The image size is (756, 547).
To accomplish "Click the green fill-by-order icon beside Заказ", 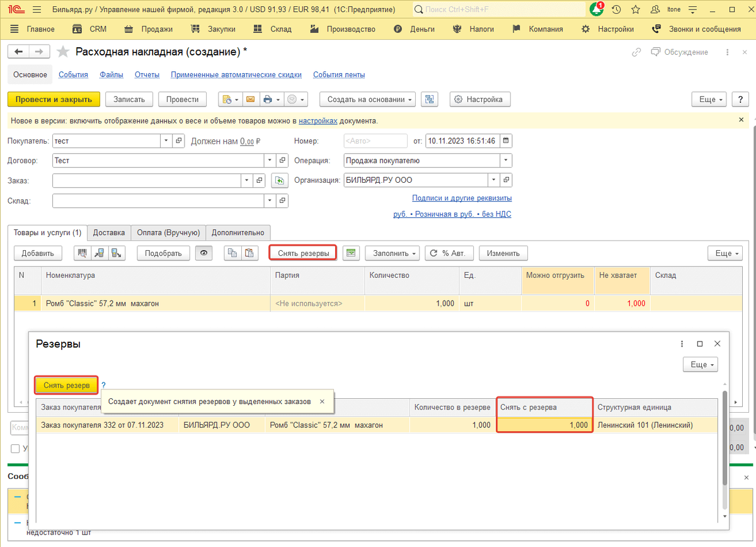I will pyautogui.click(x=279, y=181).
